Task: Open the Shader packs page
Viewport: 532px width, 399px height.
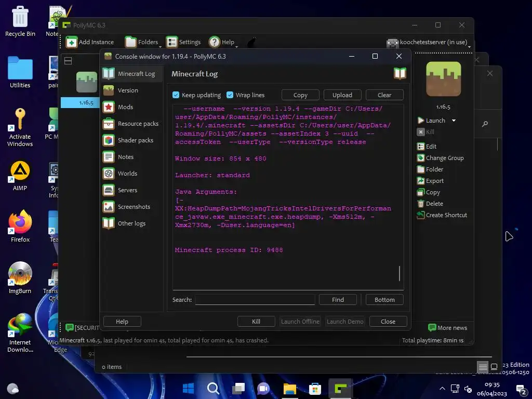Action: coord(132,140)
